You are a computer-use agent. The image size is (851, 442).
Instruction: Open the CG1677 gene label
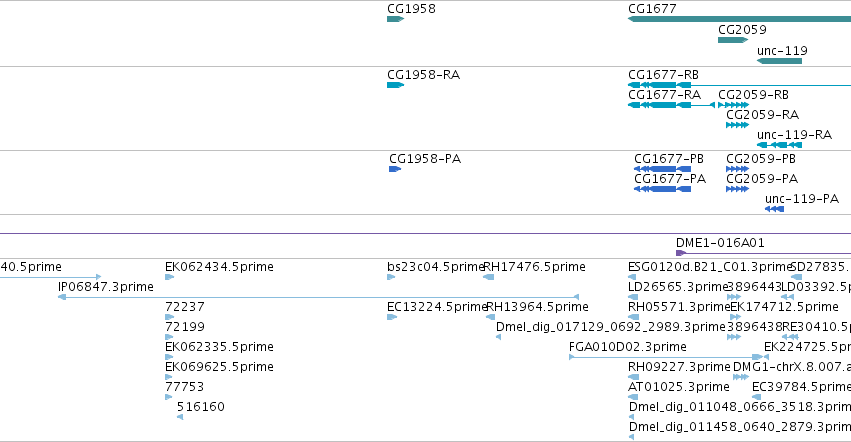[652, 9]
